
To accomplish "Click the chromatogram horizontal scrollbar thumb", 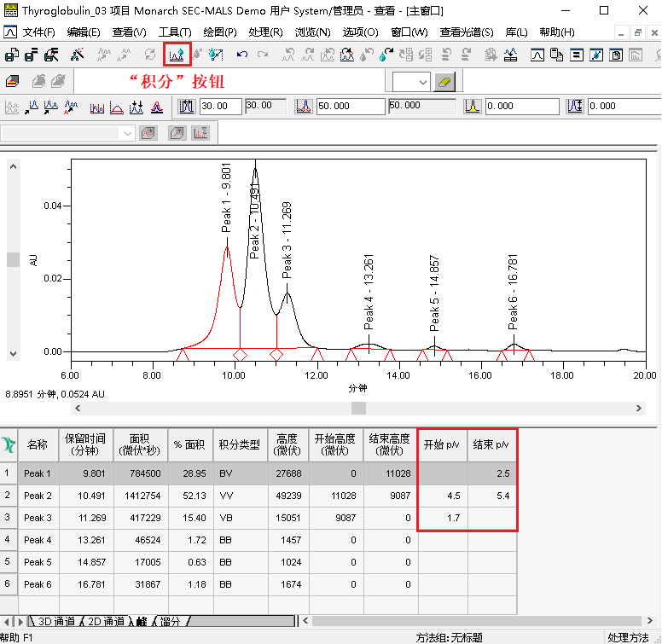I will (358, 409).
